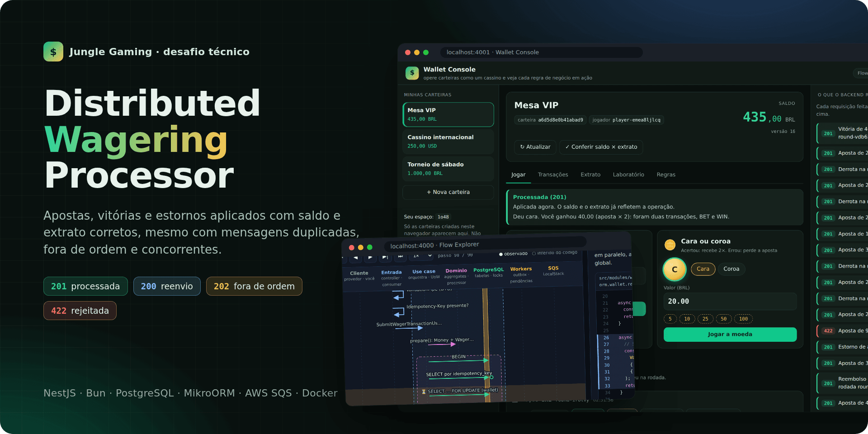868x434 pixels.
Task: Select the 'inferido do código' radio option
Action: 555,253
